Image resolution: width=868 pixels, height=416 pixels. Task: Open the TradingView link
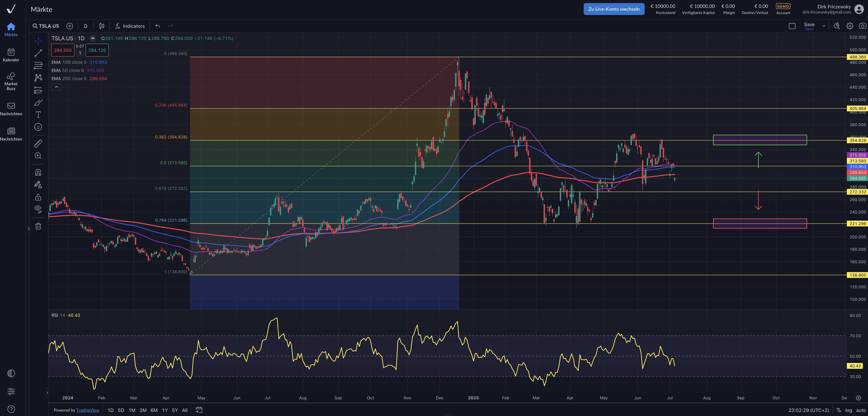point(88,410)
